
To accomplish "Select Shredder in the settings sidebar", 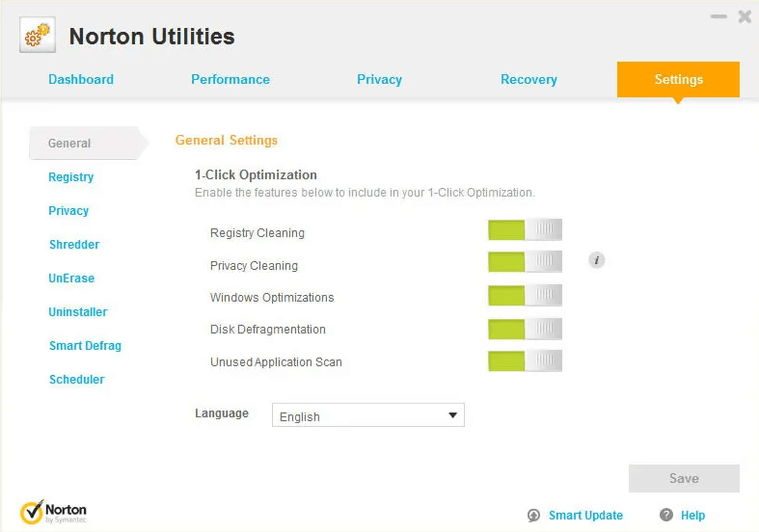I will point(74,245).
